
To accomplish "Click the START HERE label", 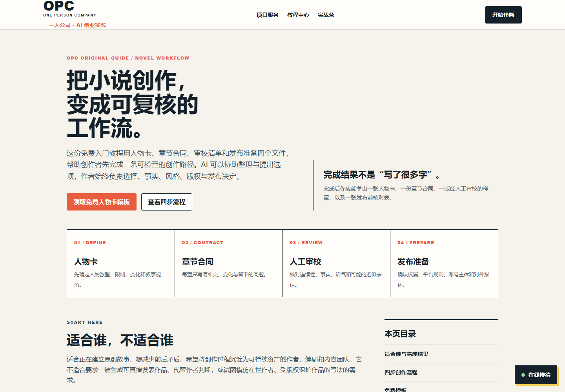I will point(85,322).
